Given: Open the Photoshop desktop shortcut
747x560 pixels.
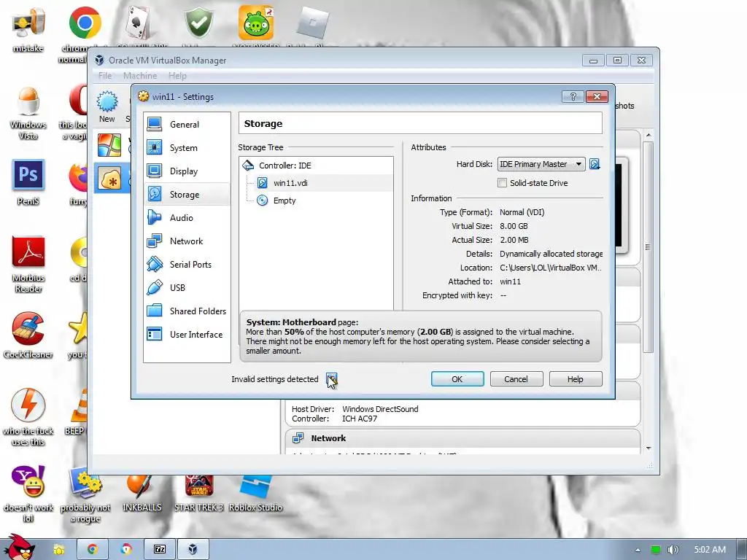Looking at the screenshot, I should tap(28, 182).
